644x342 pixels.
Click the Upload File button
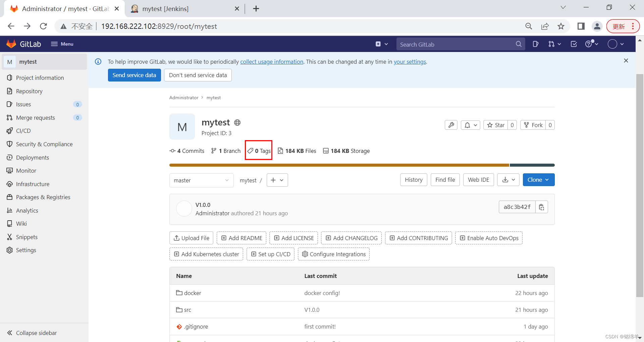(x=191, y=238)
